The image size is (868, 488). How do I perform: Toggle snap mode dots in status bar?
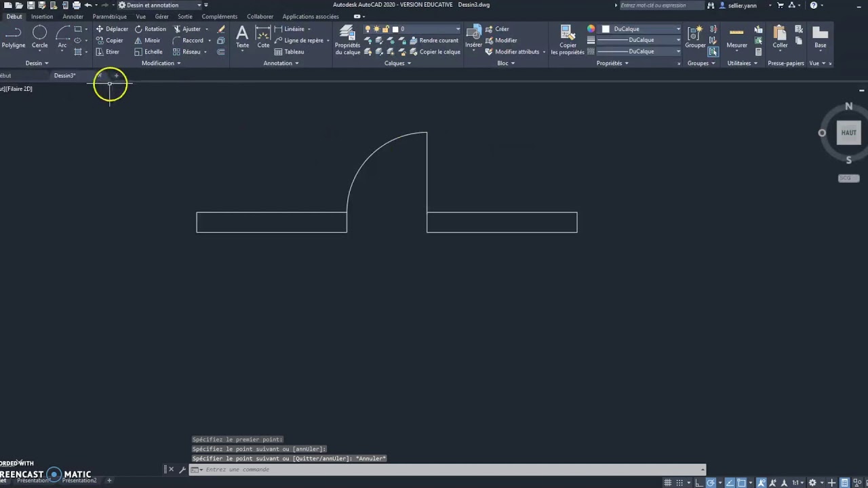tap(679, 483)
